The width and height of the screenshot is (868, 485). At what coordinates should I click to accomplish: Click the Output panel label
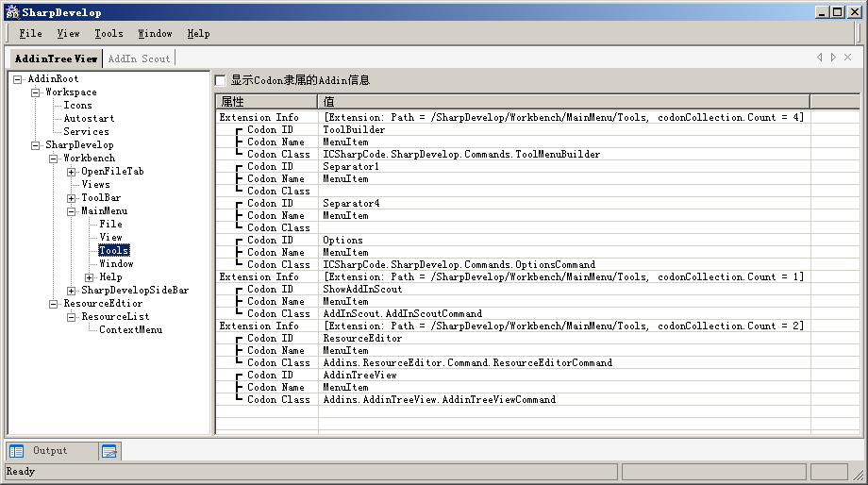pyautogui.click(x=50, y=451)
